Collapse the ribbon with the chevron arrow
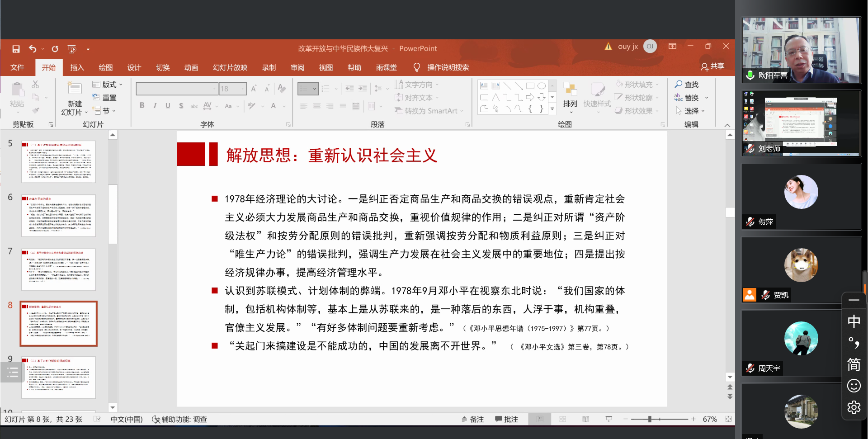This screenshot has height=439, width=868. [x=727, y=125]
